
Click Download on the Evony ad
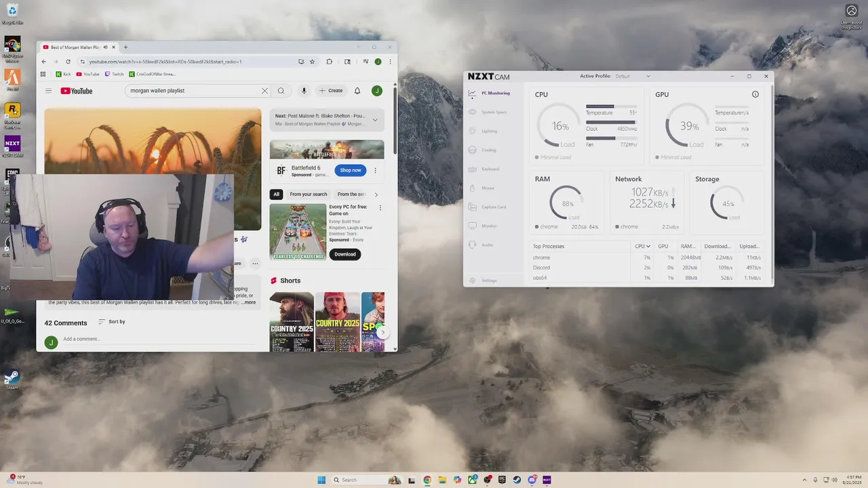click(x=344, y=254)
